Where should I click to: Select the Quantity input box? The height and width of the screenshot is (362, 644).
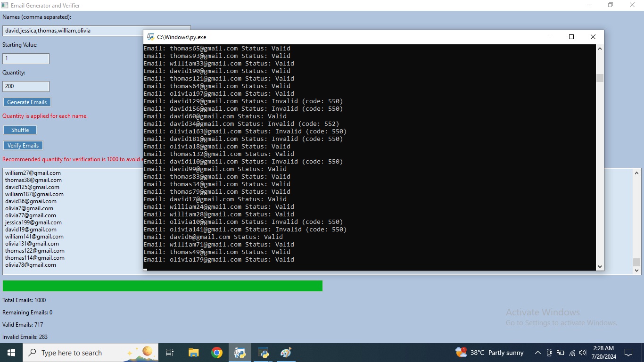(26, 86)
